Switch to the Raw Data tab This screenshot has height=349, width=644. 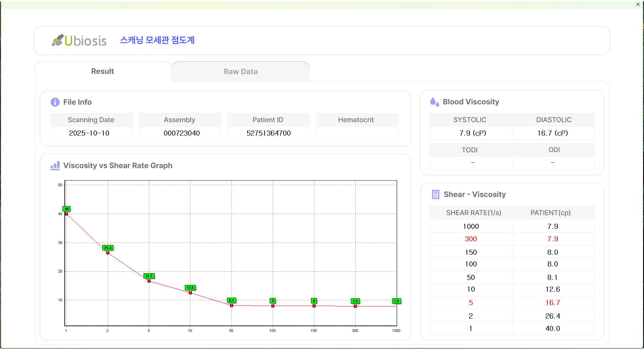pyautogui.click(x=240, y=71)
